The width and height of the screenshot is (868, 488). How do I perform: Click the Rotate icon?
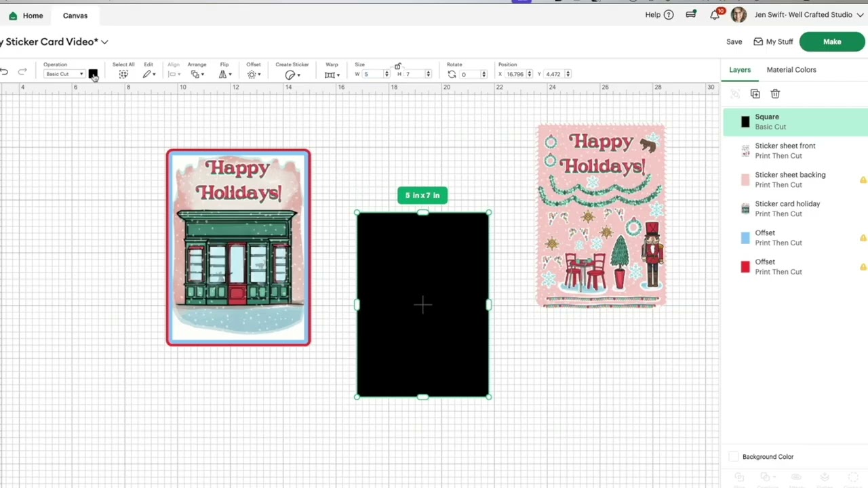click(452, 74)
